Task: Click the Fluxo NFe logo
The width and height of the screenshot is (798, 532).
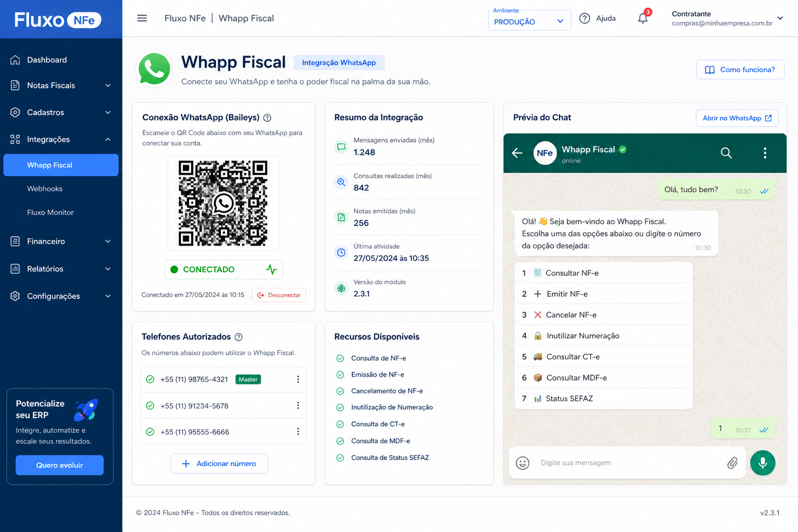Action: click(58, 20)
